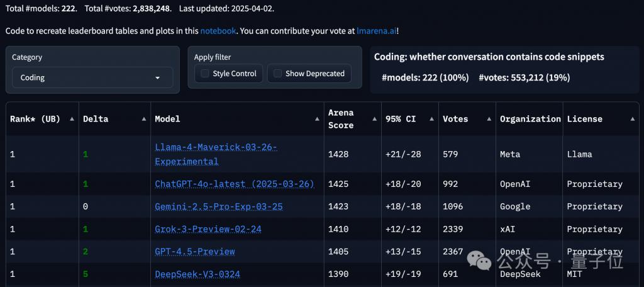This screenshot has height=287, width=644.
Task: Select the +21/-28 confidence interval cell
Action: pos(403,155)
